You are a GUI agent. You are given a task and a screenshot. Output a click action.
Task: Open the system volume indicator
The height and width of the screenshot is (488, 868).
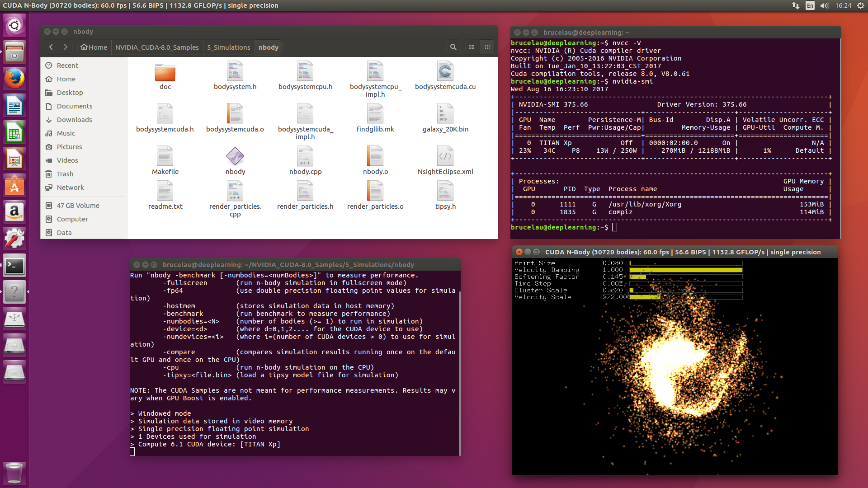824,5
